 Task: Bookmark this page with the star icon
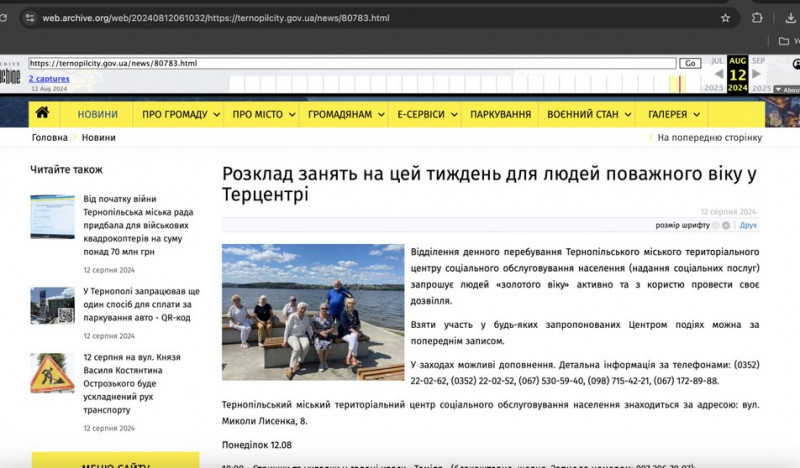click(725, 18)
